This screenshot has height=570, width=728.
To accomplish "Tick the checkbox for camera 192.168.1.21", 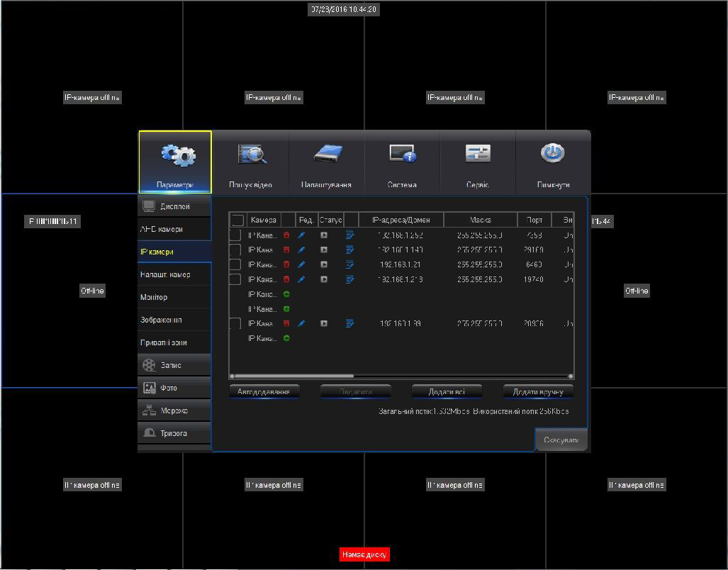I will coord(235,264).
